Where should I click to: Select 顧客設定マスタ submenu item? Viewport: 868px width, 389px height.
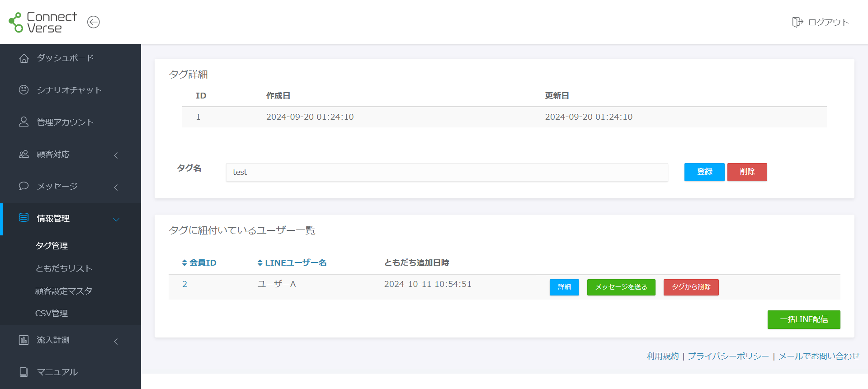[64, 291]
